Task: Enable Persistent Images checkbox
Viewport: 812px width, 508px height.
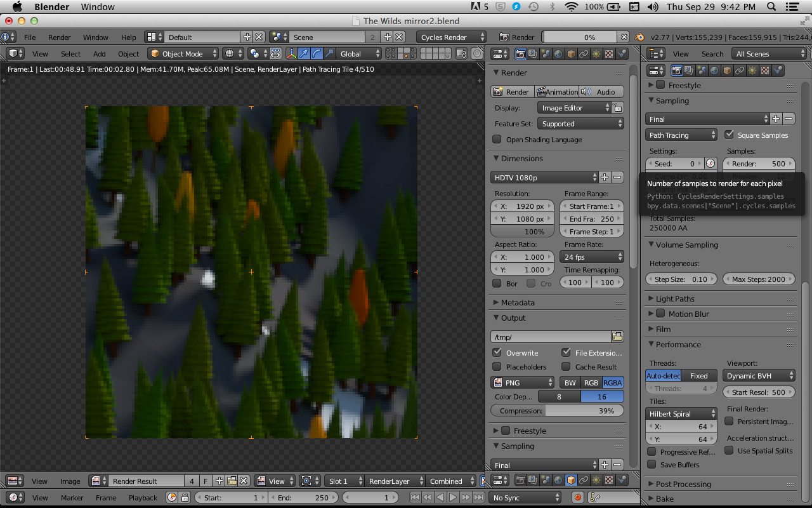Action: (x=729, y=421)
